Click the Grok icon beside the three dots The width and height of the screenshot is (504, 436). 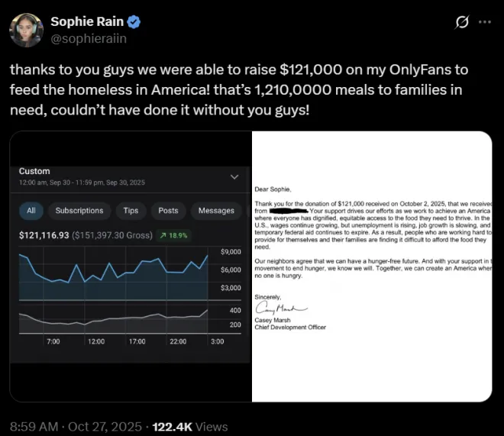tap(460, 22)
